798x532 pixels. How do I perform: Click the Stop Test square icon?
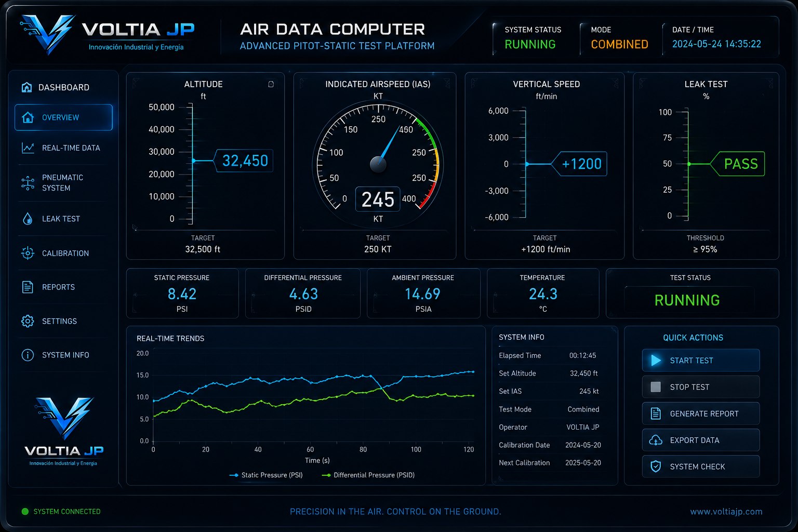(656, 387)
